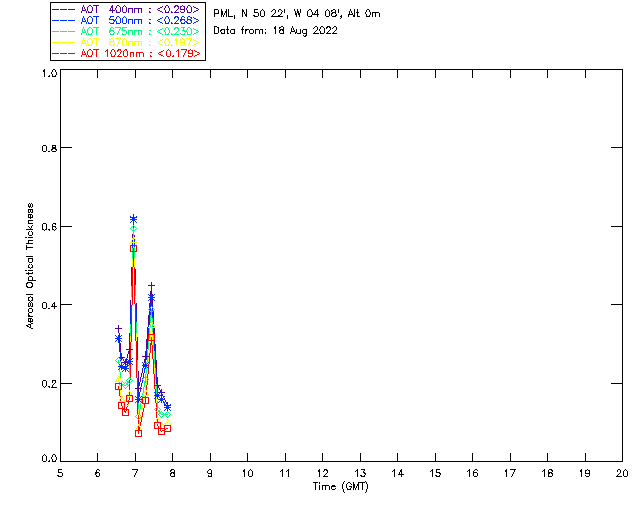Click the green dashed line sample in legend

click(x=64, y=31)
